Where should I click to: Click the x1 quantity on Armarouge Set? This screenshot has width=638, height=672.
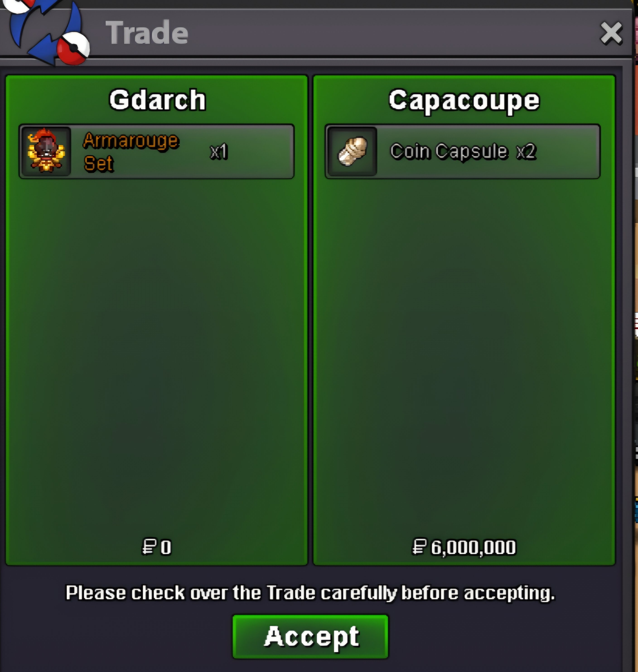pyautogui.click(x=219, y=152)
